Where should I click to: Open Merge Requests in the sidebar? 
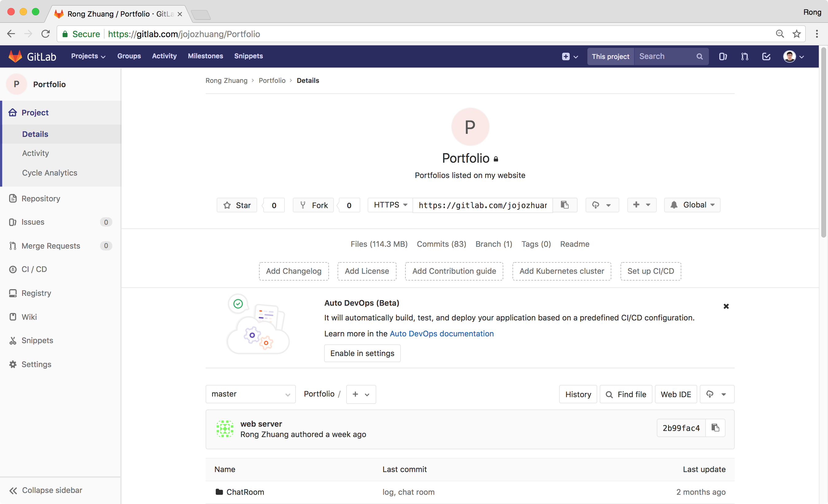[50, 246]
